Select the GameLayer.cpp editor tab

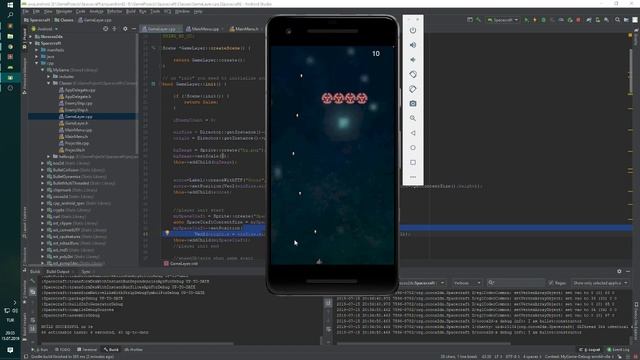coord(161,29)
